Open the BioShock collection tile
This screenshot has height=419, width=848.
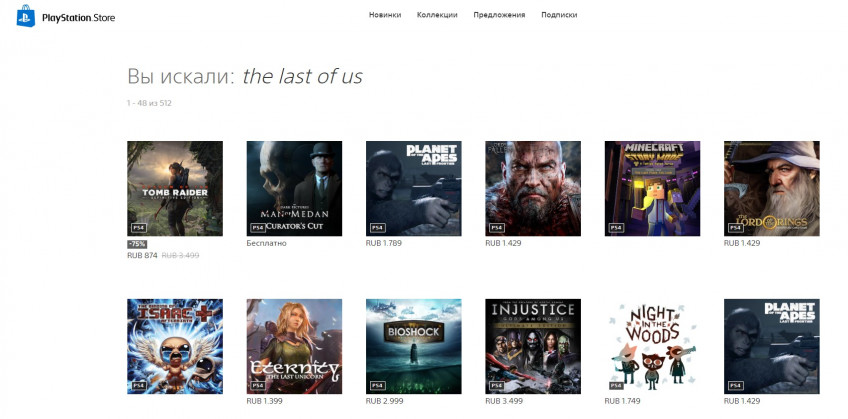[414, 347]
